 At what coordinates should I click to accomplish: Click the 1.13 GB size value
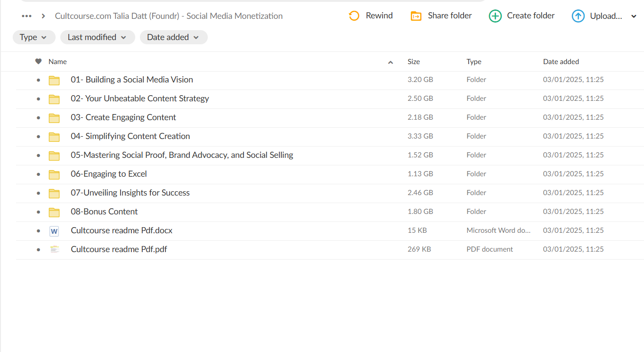(x=420, y=174)
